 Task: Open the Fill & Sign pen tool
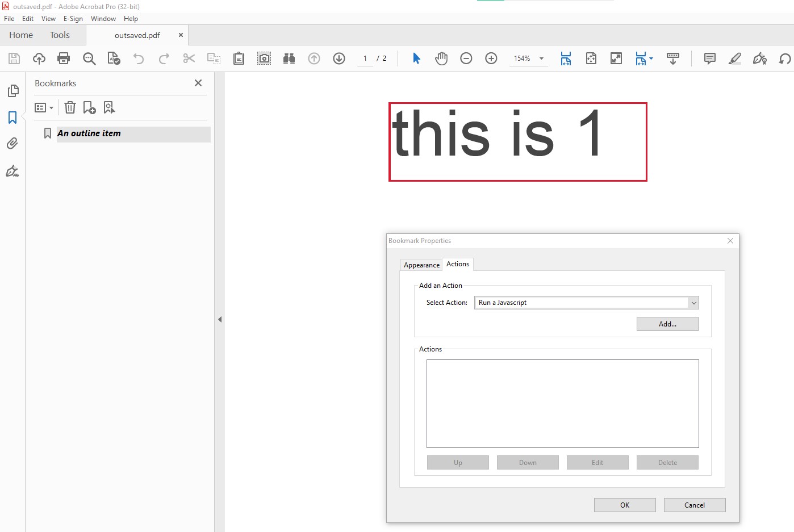(760, 58)
